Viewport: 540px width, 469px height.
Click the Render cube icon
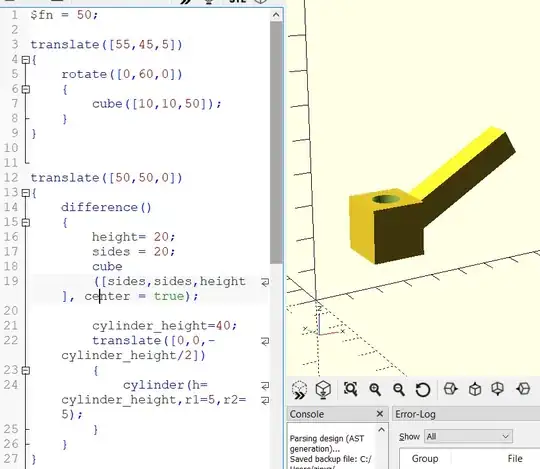(323, 390)
